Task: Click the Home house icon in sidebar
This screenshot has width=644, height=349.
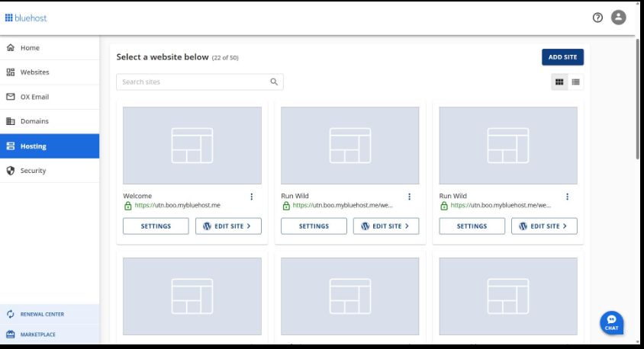Action: coord(11,47)
